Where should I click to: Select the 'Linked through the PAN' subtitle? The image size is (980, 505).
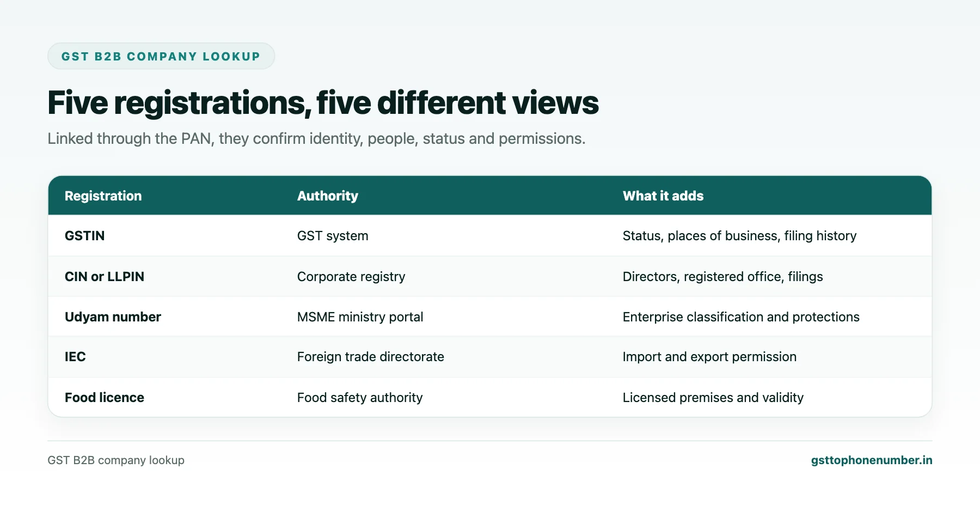[x=316, y=139]
